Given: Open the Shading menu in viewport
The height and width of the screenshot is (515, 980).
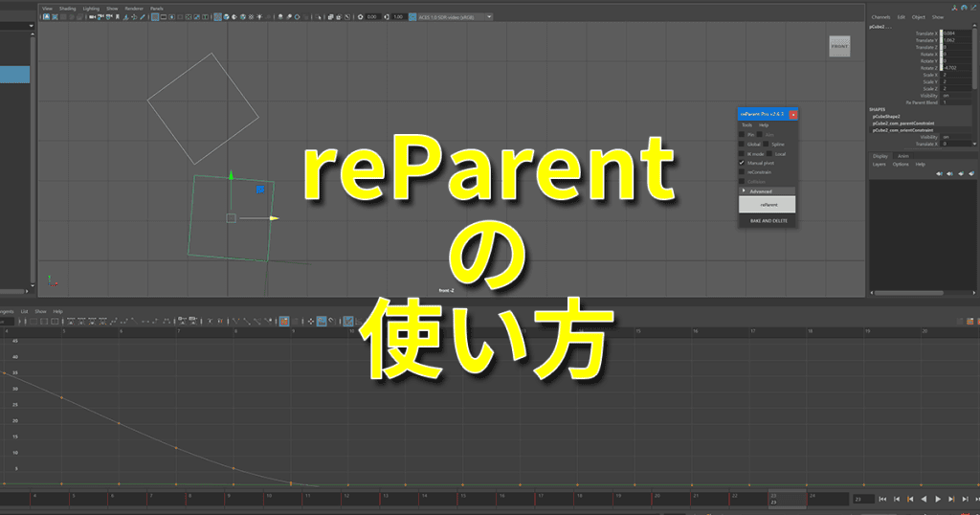Looking at the screenshot, I should coord(68,8).
